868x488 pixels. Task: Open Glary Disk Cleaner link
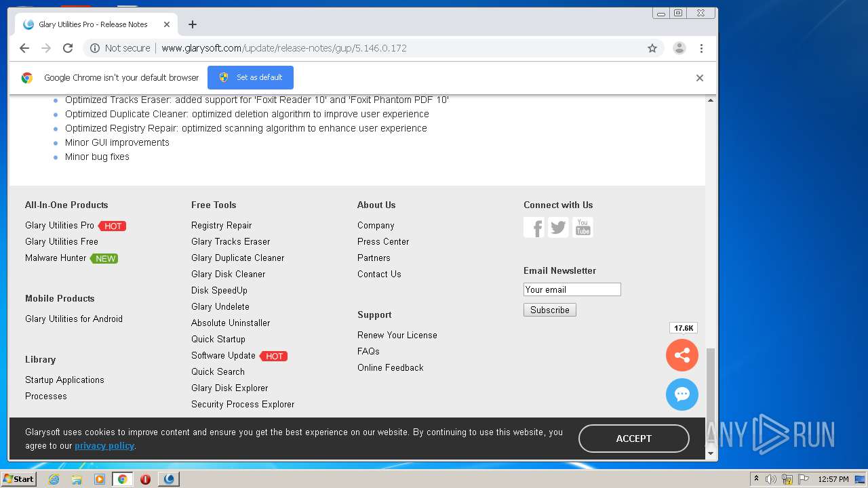pos(228,274)
